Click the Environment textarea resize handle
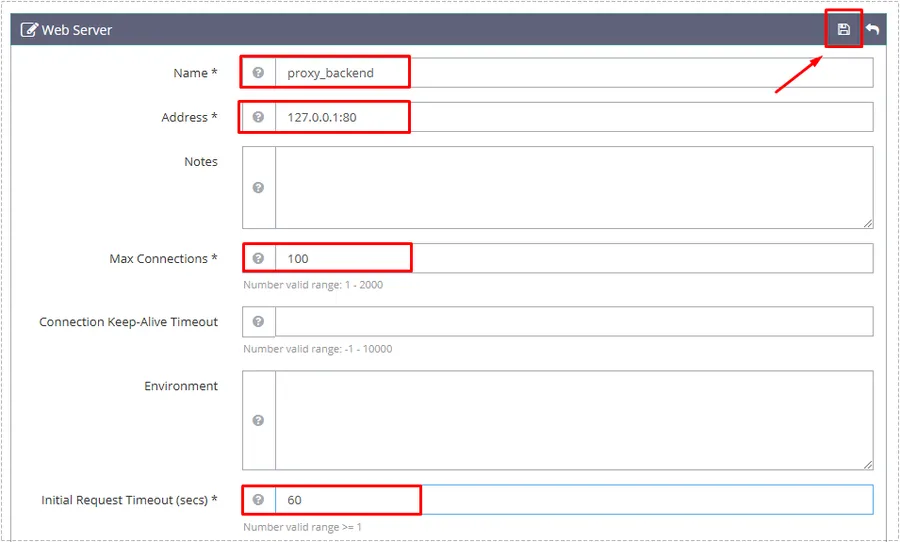This screenshot has width=900, height=542. point(868,465)
